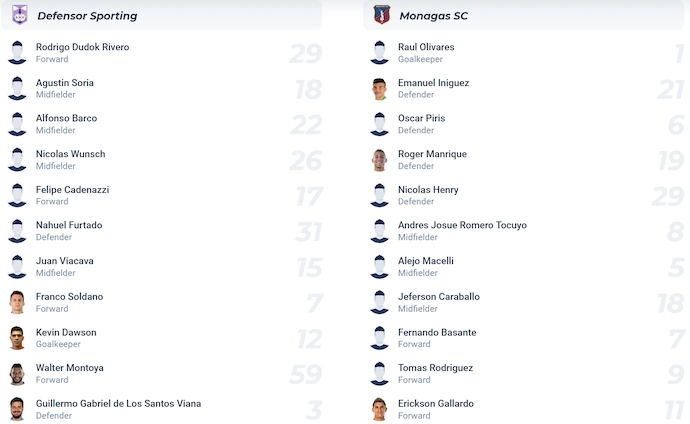Click Kevin Dawson's player photo

17,338
